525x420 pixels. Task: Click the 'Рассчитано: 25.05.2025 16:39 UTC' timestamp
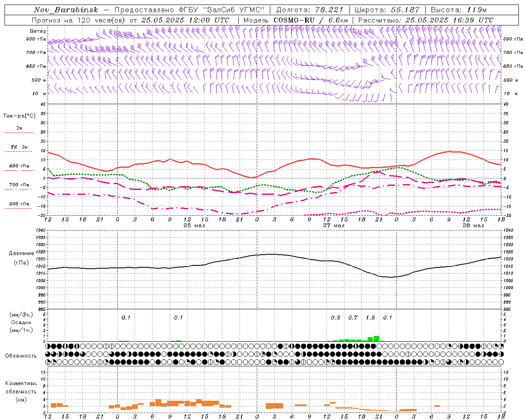(426, 20)
